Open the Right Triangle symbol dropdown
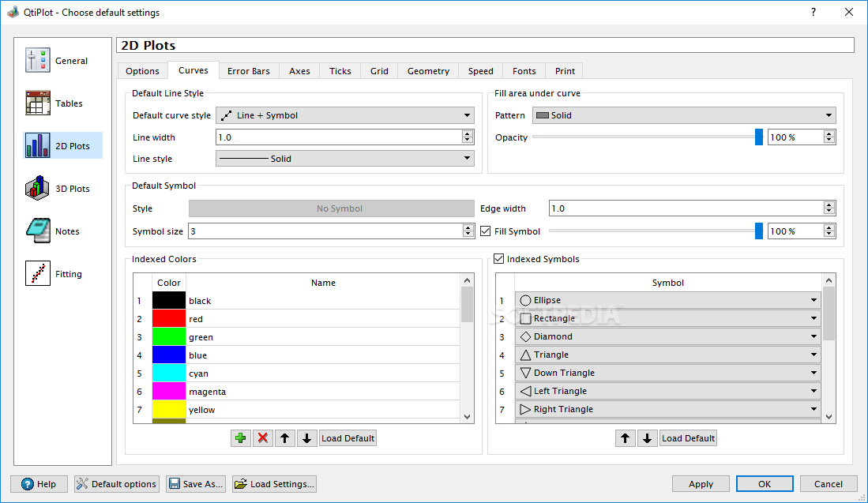Image resolution: width=868 pixels, height=503 pixels. click(667, 409)
